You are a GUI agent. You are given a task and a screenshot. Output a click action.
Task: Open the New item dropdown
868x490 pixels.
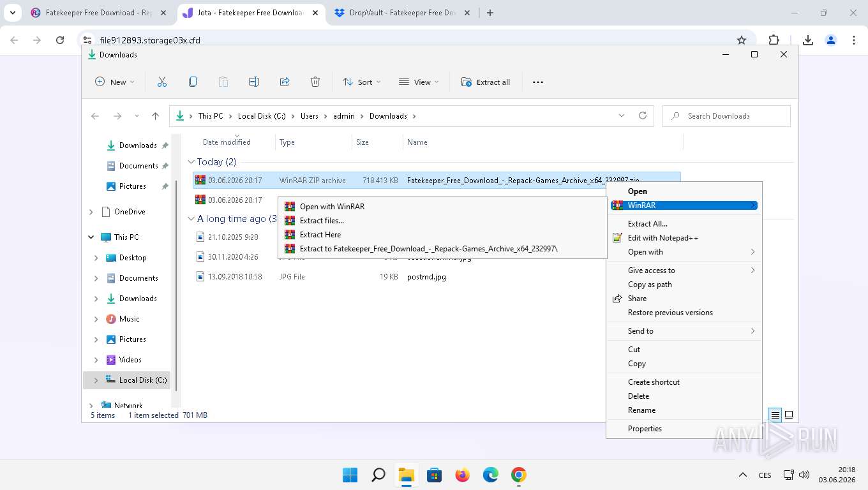pos(115,82)
